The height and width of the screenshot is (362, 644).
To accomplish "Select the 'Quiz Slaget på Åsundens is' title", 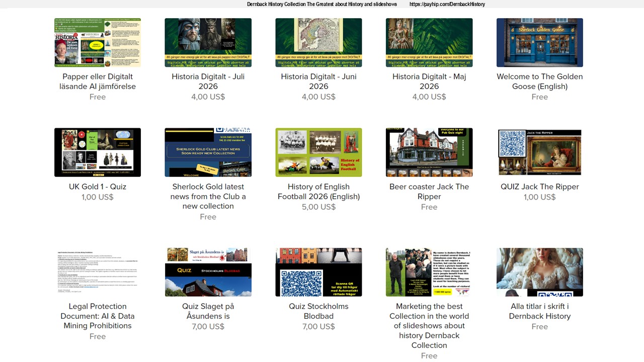I will [208, 311].
